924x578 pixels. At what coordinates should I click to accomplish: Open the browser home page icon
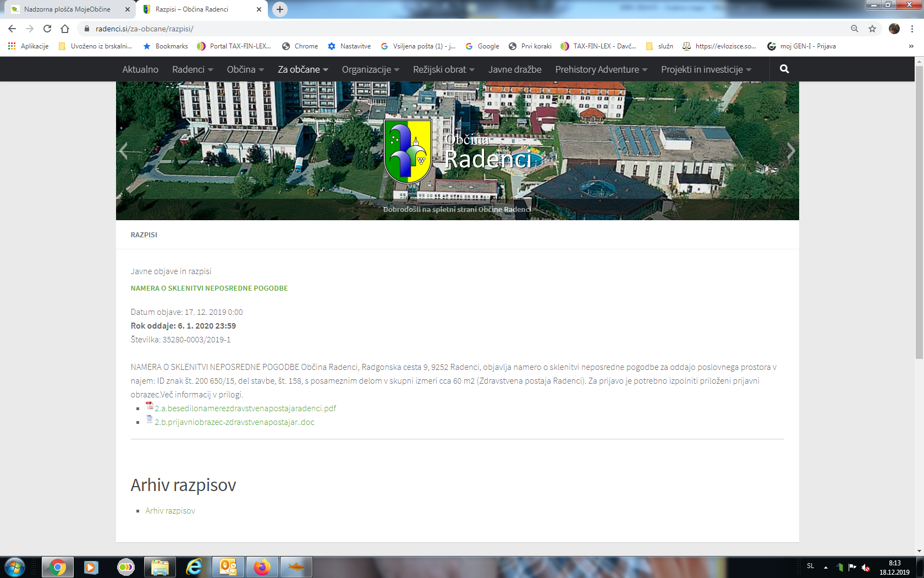pos(65,29)
